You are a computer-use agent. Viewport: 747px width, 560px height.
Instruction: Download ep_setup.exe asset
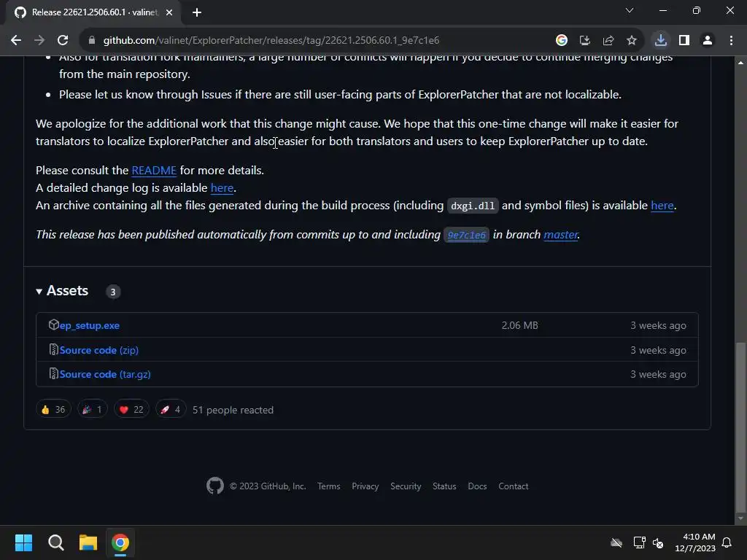tap(90, 326)
